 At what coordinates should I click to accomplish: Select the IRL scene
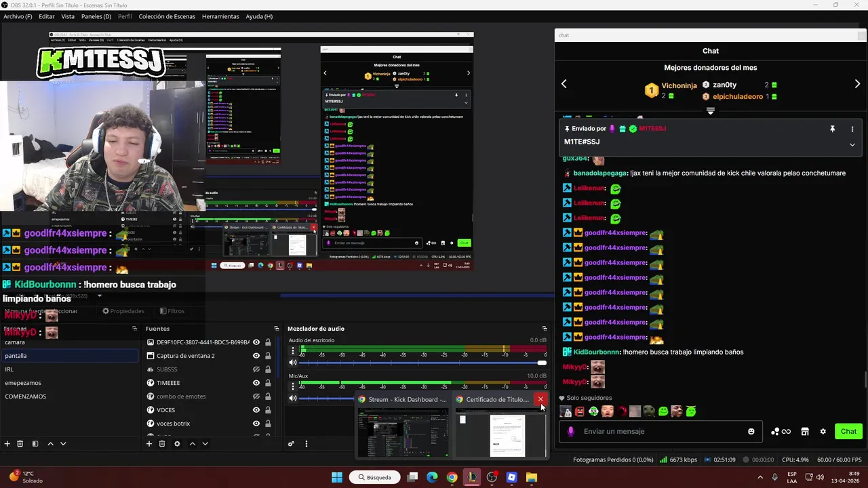pyautogui.click(x=69, y=369)
